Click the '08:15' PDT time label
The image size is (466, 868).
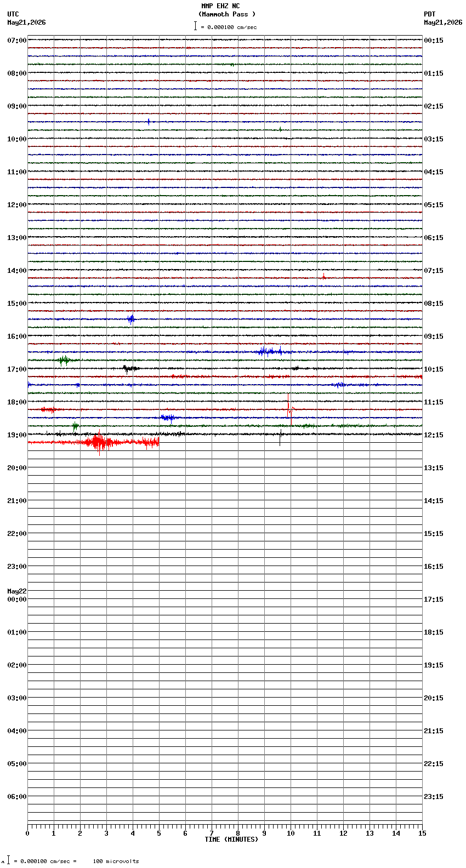[x=434, y=304]
